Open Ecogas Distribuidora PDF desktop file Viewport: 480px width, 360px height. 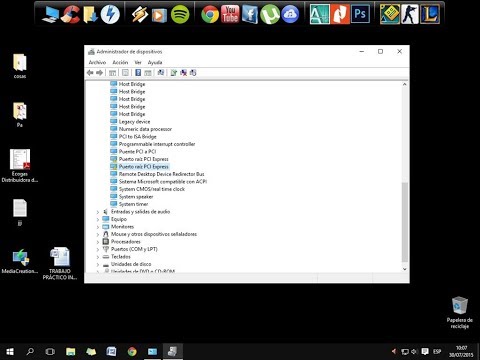pyautogui.click(x=20, y=166)
